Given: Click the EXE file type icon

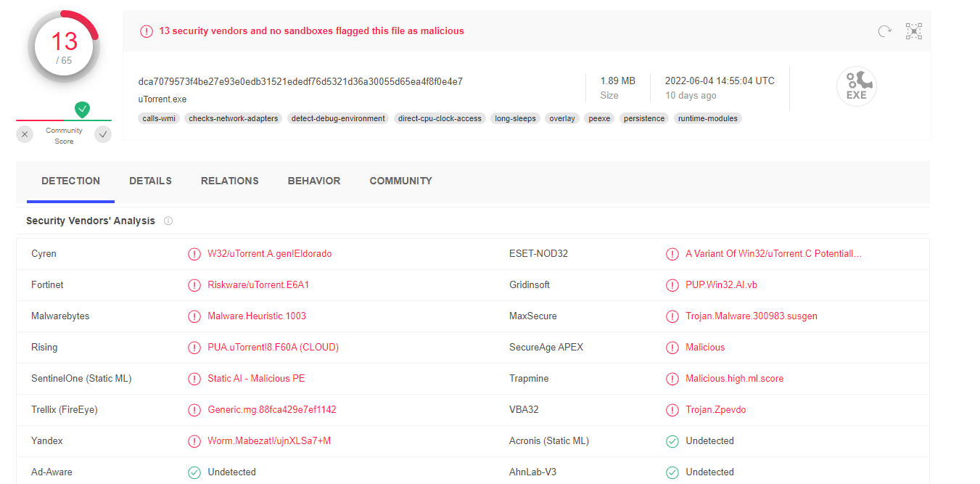Looking at the screenshot, I should pos(856,86).
